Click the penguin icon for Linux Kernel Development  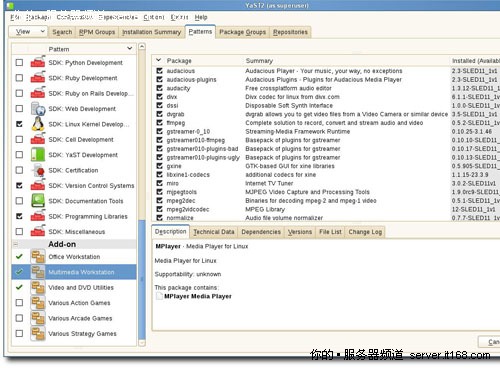tap(38, 124)
